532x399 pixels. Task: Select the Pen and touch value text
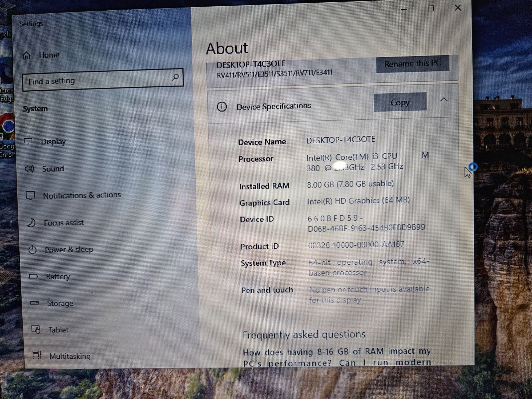coord(369,294)
